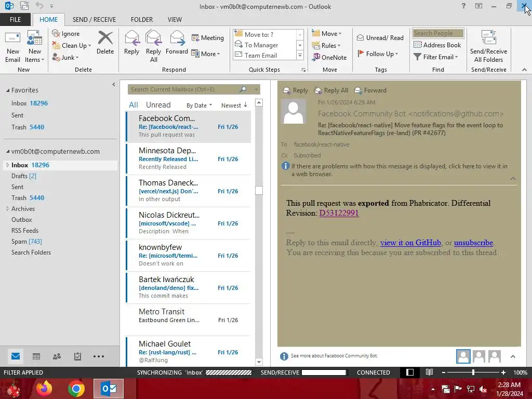Image resolution: width=532 pixels, height=399 pixels.
Task: Reply with a Meeting request
Action: tap(208, 37)
